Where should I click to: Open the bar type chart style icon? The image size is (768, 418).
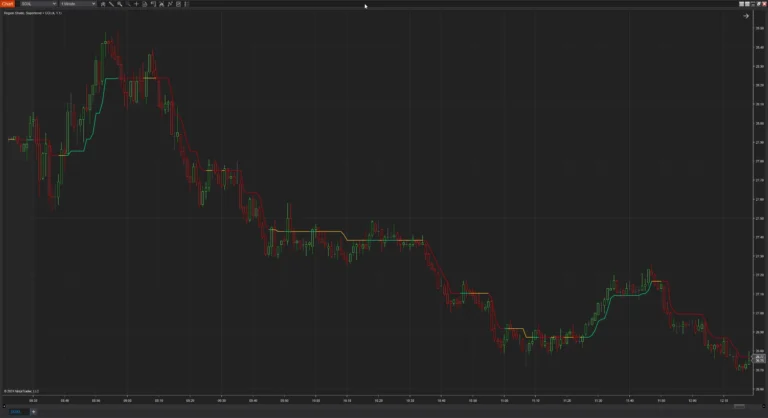pyautogui.click(x=103, y=4)
